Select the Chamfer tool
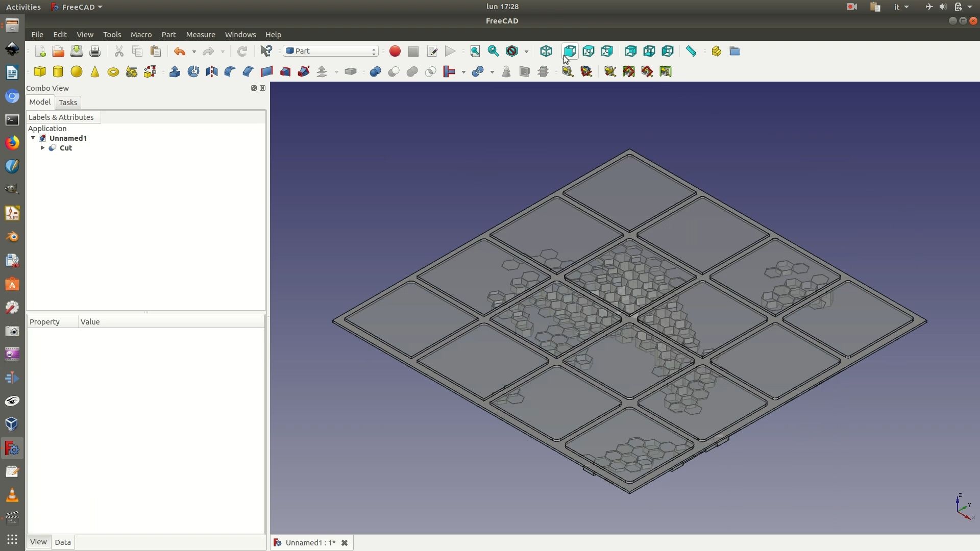This screenshot has height=551, width=980. pyautogui.click(x=249, y=71)
